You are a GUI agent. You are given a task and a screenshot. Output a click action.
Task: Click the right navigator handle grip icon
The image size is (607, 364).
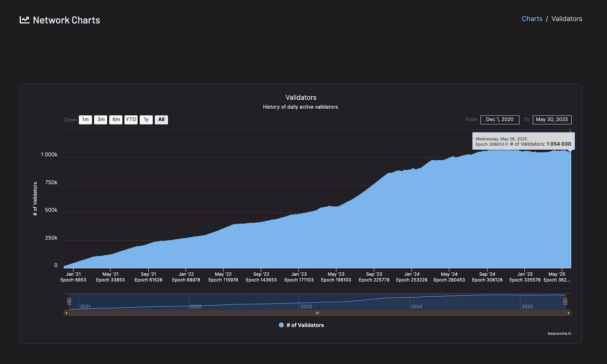565,301
